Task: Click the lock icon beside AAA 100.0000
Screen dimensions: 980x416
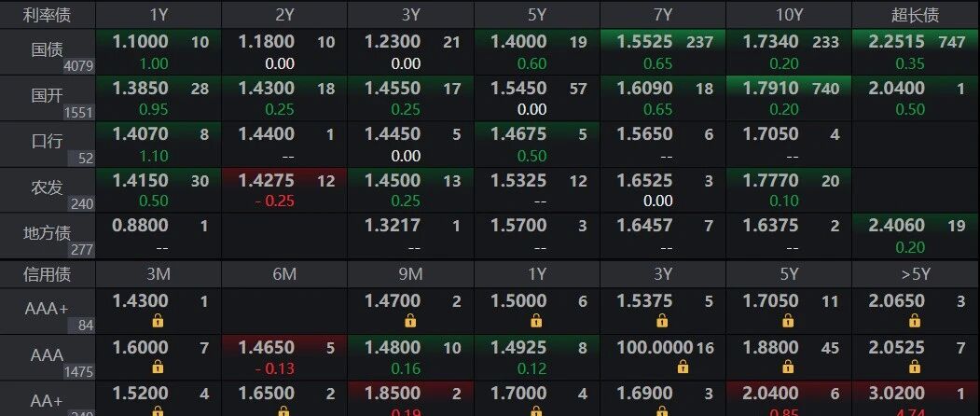Action: [x=683, y=367]
